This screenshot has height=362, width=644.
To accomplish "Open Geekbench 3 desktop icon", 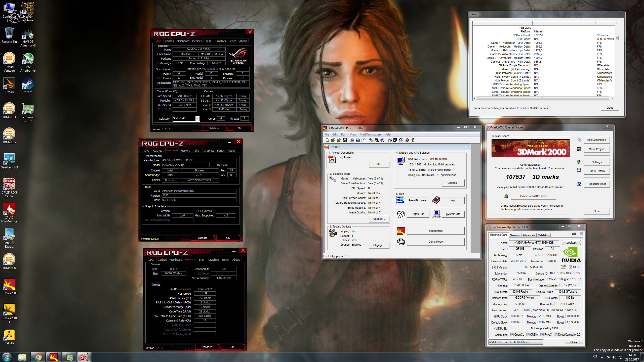I will [x=9, y=161].
